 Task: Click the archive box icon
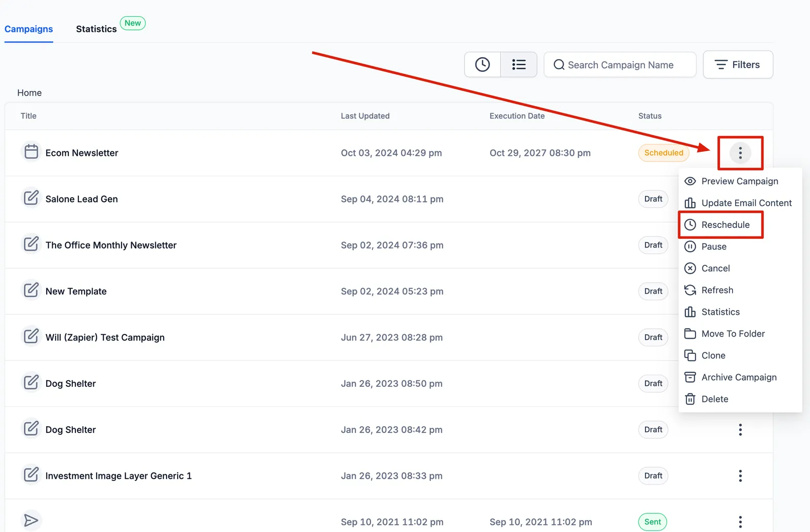coord(690,377)
